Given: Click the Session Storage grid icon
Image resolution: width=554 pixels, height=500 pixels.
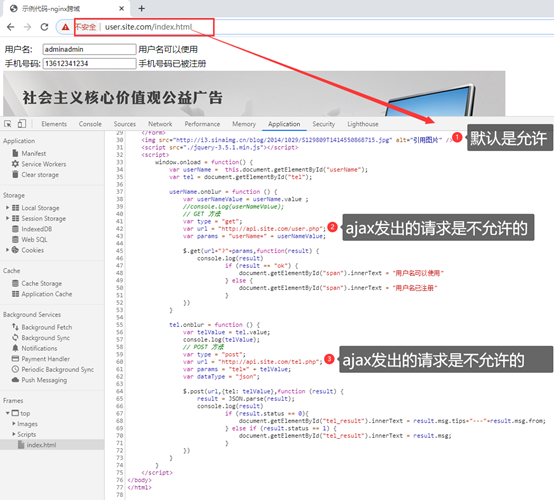Looking at the screenshot, I should click(x=16, y=218).
